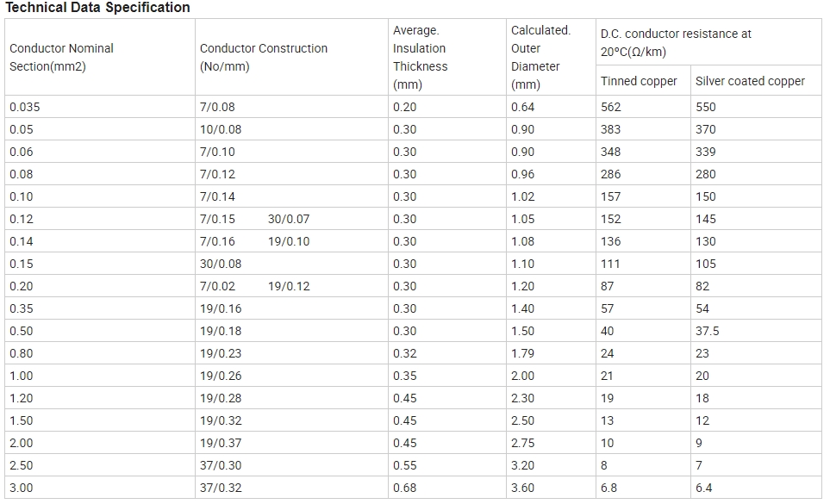Click the 37.5 silver coated resistance cell
This screenshot has width=830, height=504.
click(757, 331)
